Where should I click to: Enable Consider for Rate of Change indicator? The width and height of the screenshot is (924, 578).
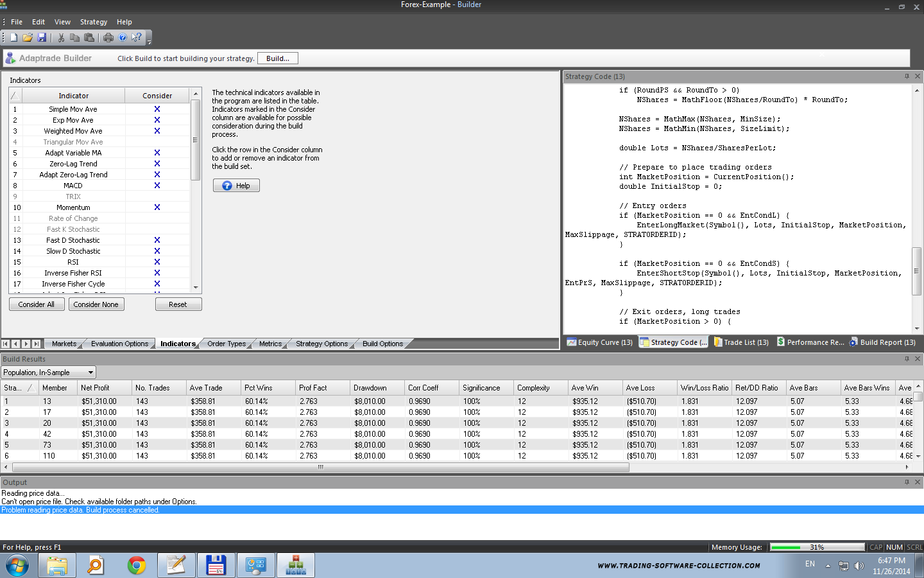pyautogui.click(x=157, y=218)
